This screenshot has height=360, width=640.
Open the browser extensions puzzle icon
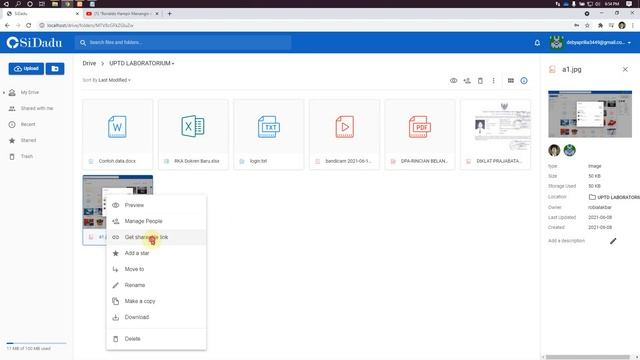point(600,25)
